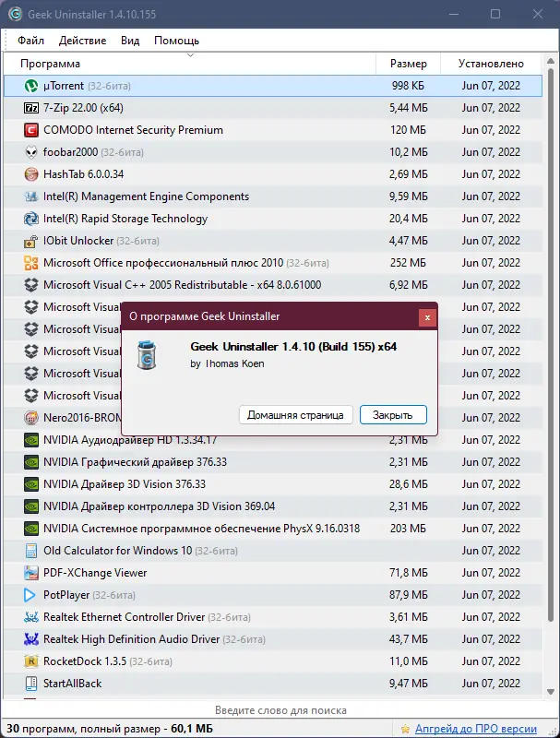Click the RocketDock 1.3.5 icon
The width and height of the screenshot is (560, 738).
click(31, 661)
